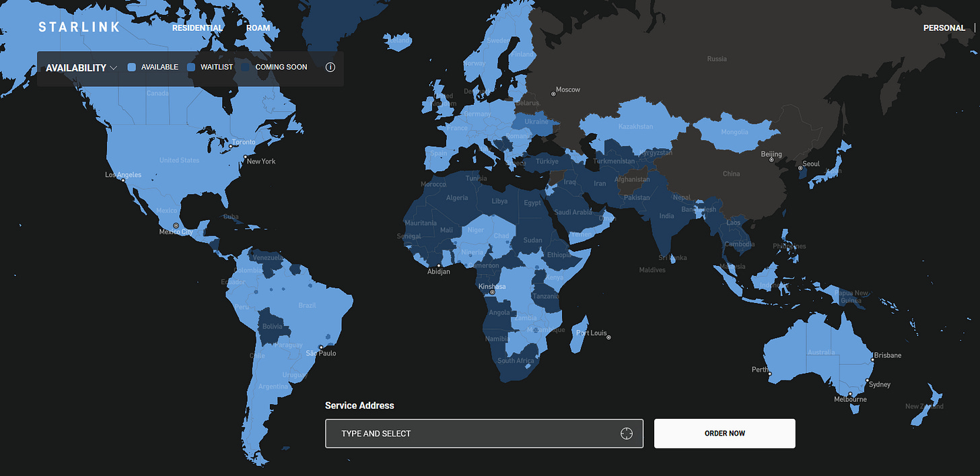Click the Libya label on map
This screenshot has width=980, height=476.
pyautogui.click(x=500, y=201)
